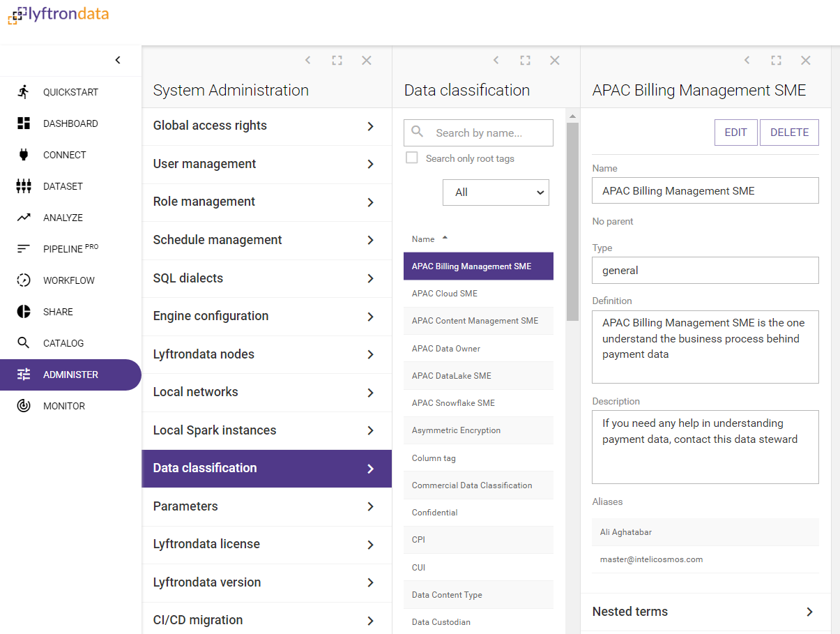Close the APAC Billing Management SME panel
This screenshot has height=634, width=840.
pos(806,61)
